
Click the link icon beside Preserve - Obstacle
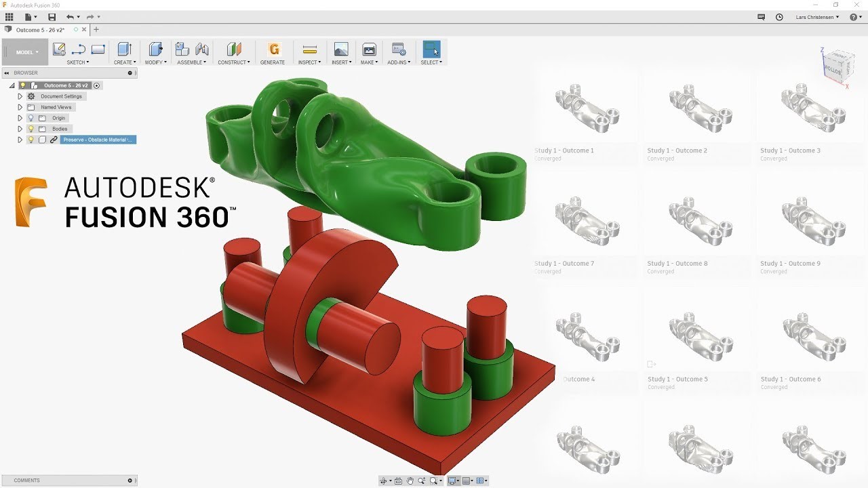pos(54,140)
